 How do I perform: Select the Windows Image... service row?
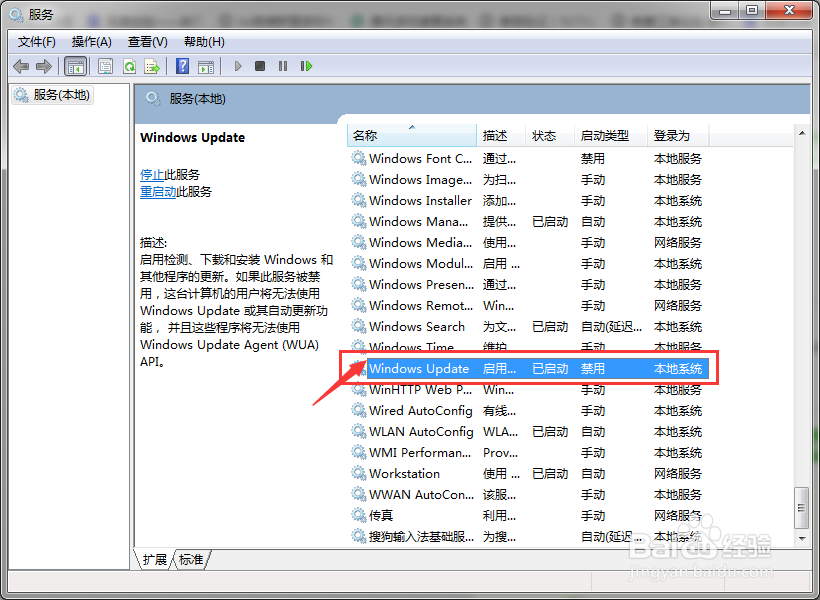[x=528, y=179]
